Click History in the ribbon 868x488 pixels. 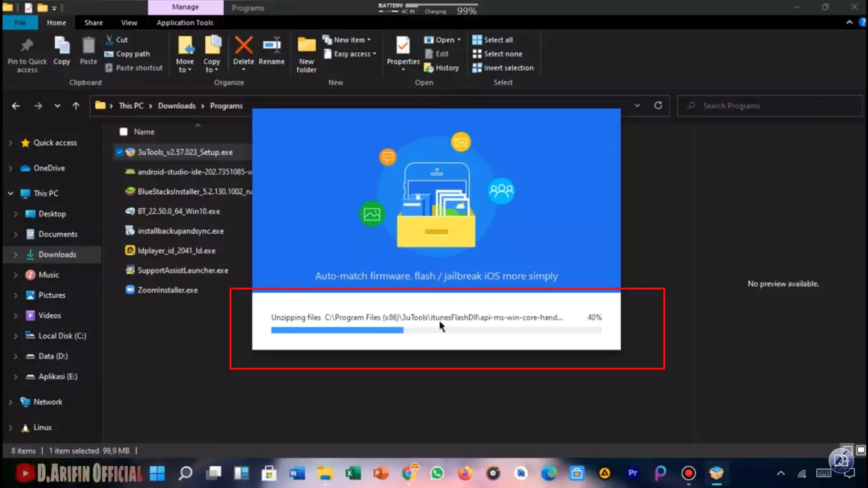442,68
